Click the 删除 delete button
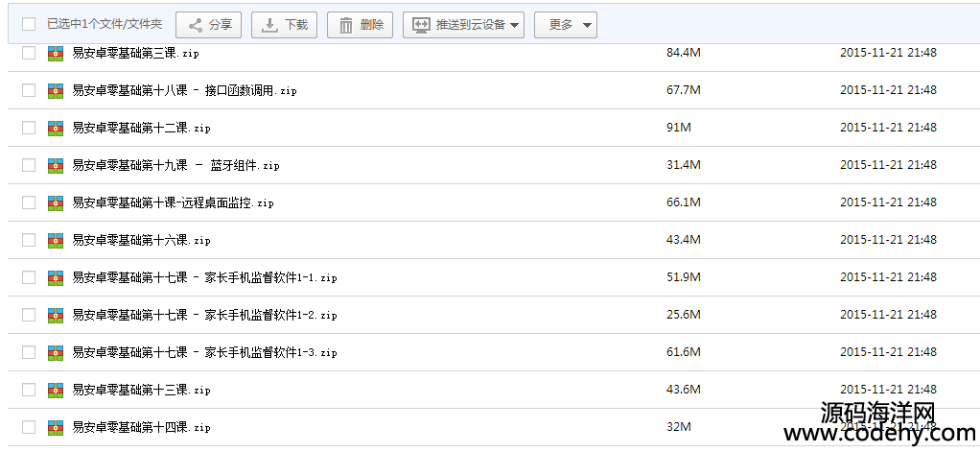Viewport: 980px width, 452px height. point(360,25)
